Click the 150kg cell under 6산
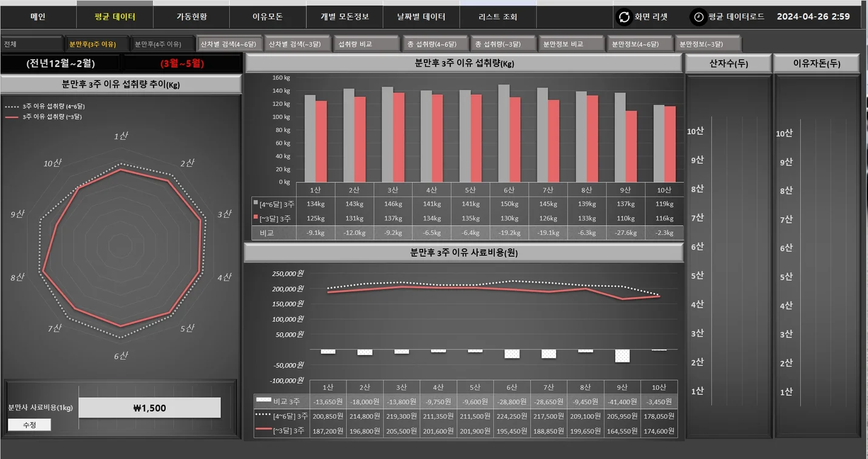 (x=509, y=204)
